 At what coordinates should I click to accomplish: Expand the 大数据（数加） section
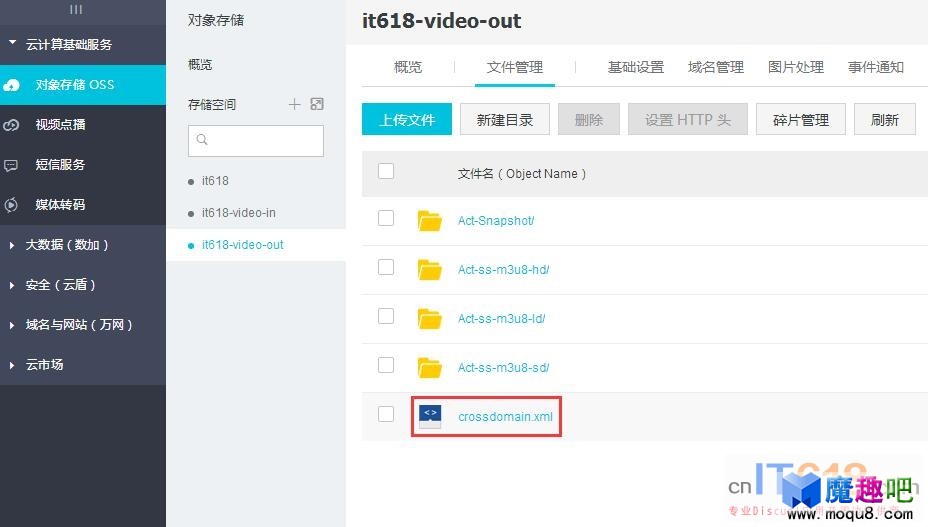(x=11, y=245)
